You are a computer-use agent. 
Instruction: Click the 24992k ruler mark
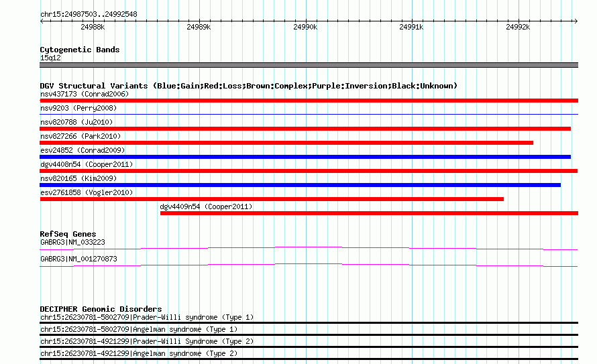coord(518,27)
